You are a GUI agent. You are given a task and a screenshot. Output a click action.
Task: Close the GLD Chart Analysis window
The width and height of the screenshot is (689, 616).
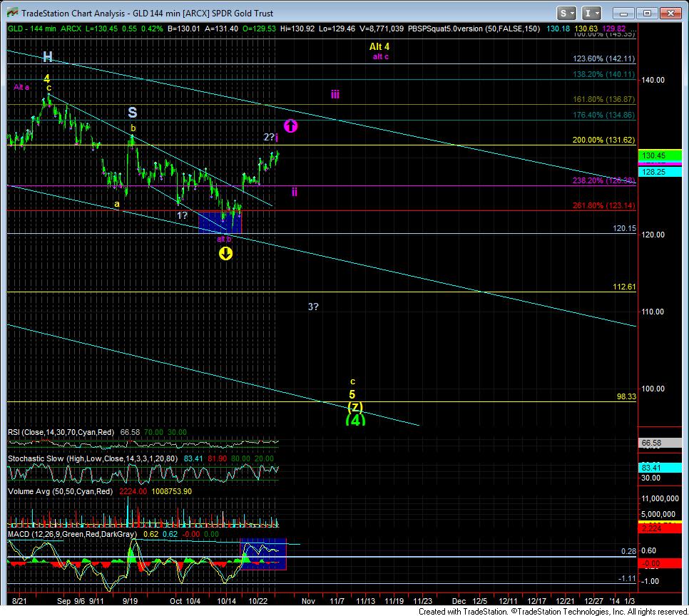(x=670, y=14)
